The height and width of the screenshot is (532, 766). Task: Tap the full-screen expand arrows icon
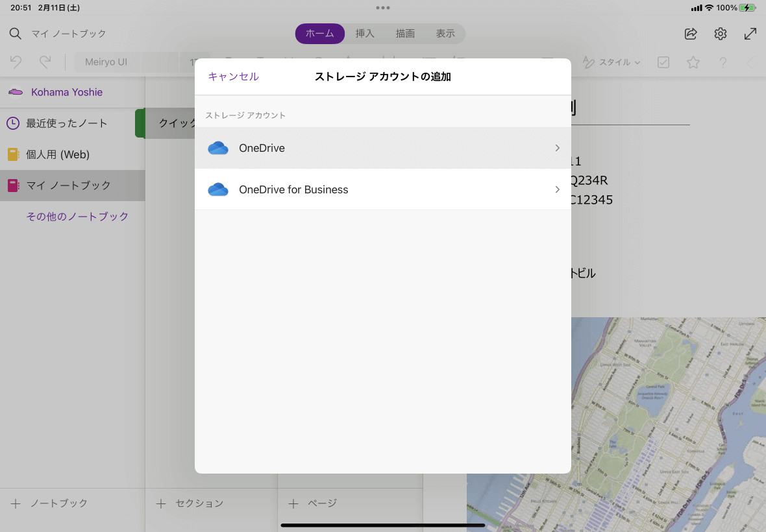point(750,34)
